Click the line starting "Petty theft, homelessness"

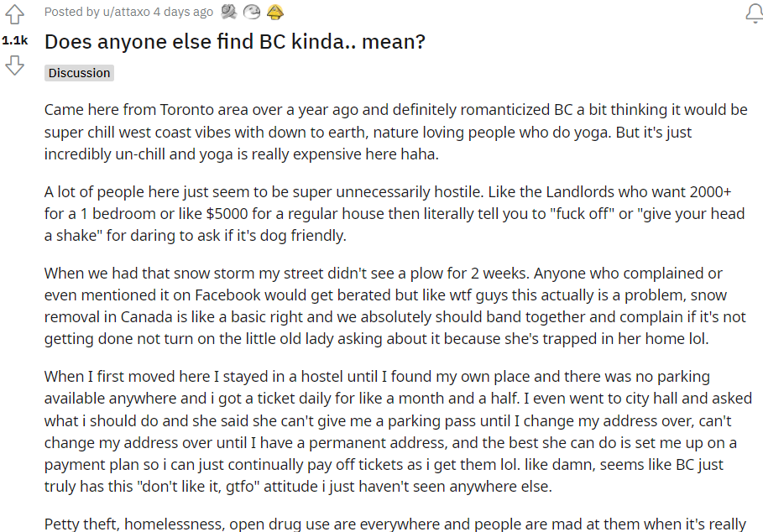395,524
